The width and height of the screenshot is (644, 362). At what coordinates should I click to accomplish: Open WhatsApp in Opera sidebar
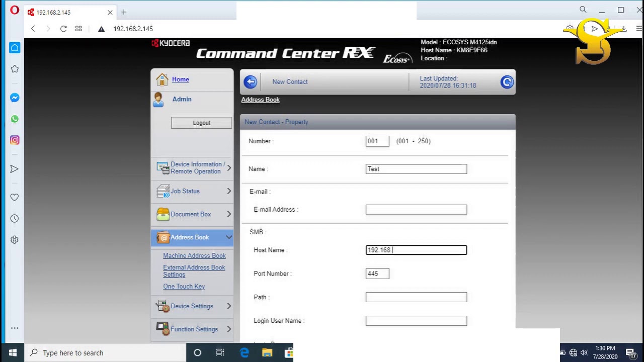[x=15, y=119]
